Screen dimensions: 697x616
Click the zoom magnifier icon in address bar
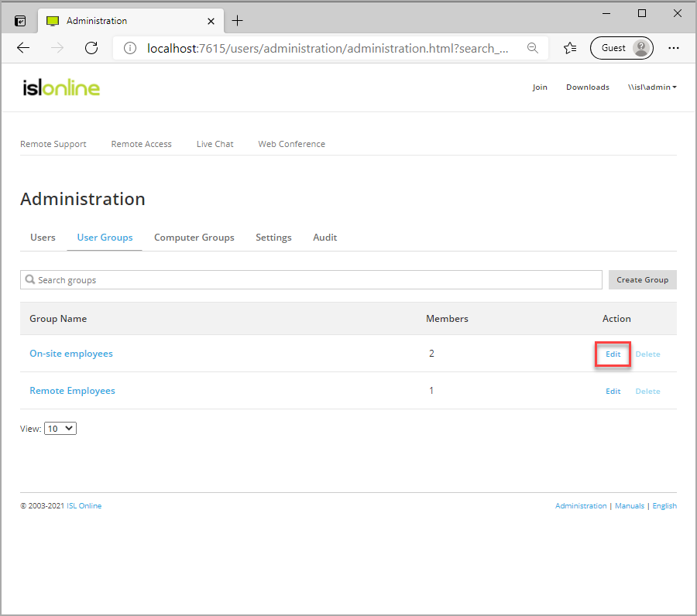click(x=533, y=48)
